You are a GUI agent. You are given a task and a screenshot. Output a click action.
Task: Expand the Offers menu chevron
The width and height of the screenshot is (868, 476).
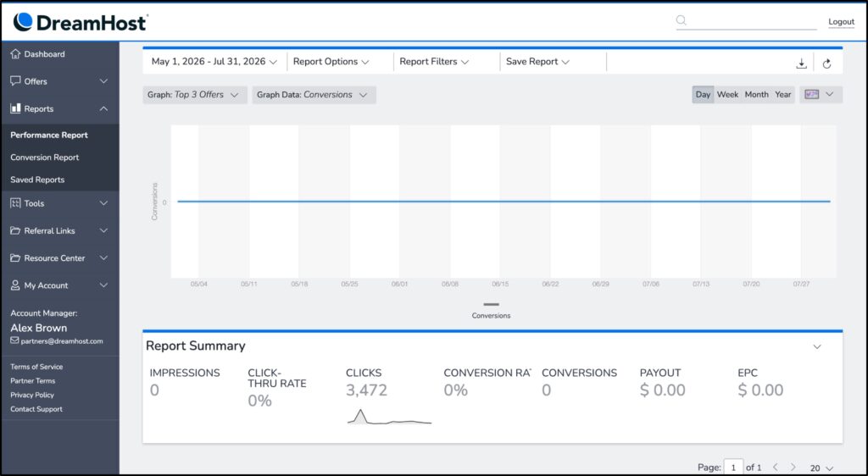point(103,81)
